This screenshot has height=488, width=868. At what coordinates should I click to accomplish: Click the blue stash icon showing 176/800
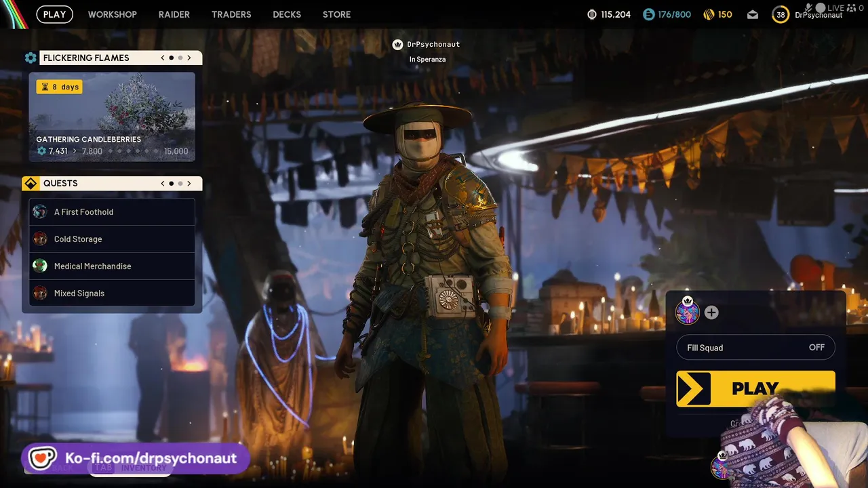(649, 14)
